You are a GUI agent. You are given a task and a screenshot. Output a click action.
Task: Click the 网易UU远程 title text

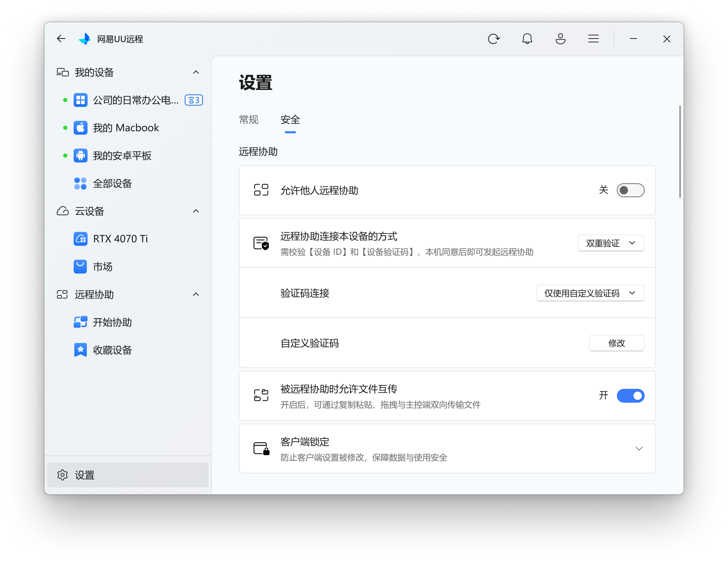tap(120, 39)
